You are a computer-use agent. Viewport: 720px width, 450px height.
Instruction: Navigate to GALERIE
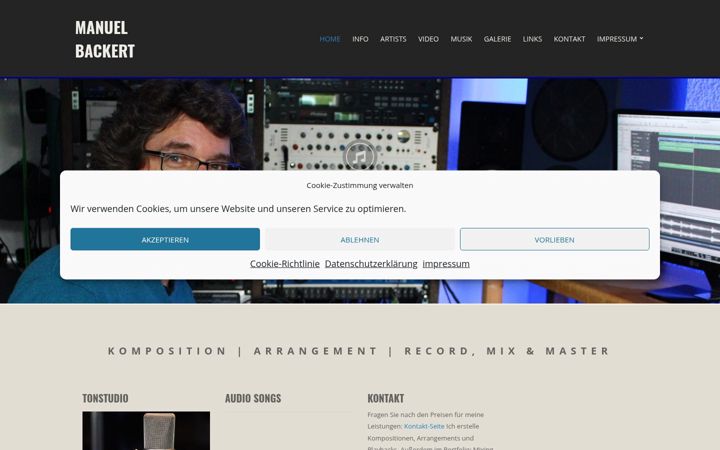tap(497, 39)
